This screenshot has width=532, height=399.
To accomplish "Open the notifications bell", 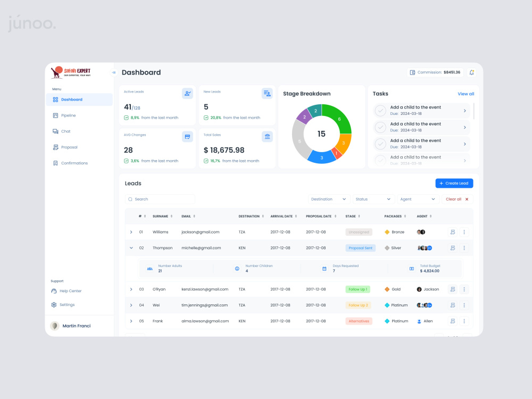I will [471, 72].
